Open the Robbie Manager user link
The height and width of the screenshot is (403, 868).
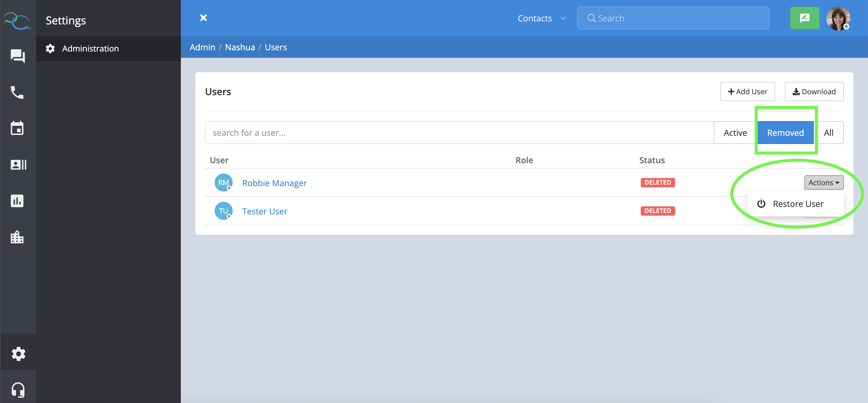coord(274,183)
